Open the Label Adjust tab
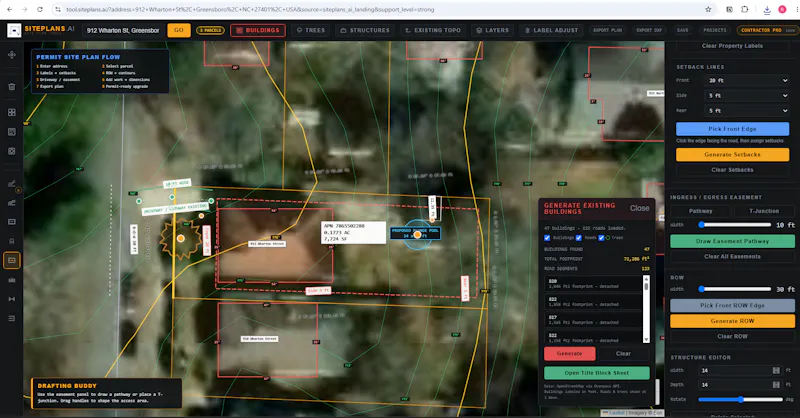The width and height of the screenshot is (800, 418). (552, 30)
